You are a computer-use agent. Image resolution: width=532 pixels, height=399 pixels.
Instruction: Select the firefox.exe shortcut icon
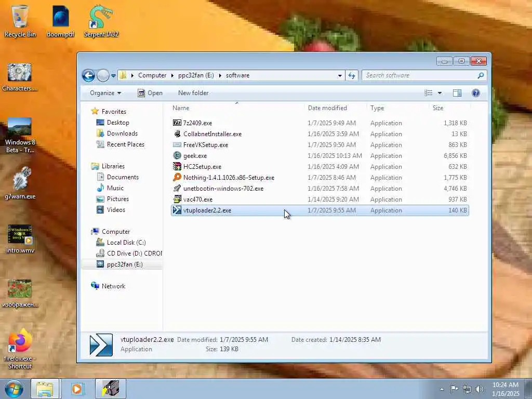tap(20, 350)
